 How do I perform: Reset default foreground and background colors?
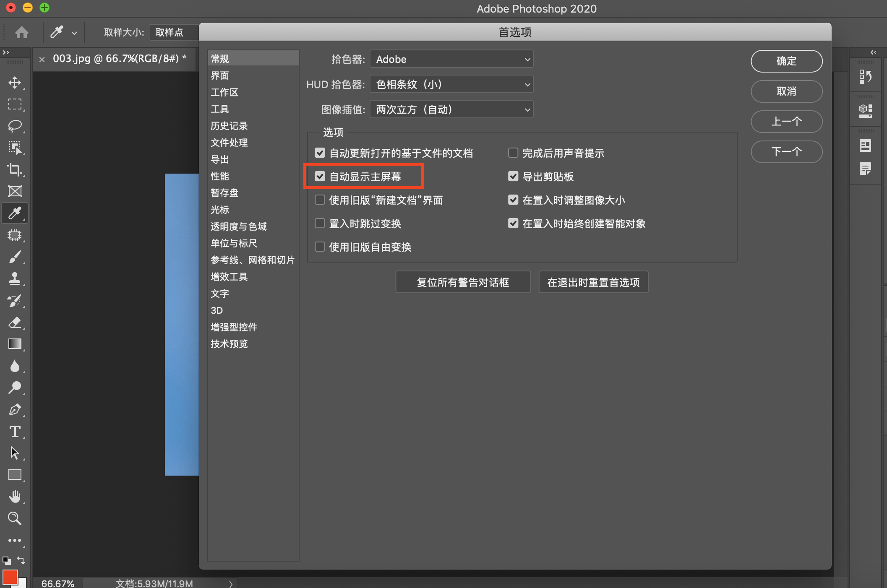point(7,560)
